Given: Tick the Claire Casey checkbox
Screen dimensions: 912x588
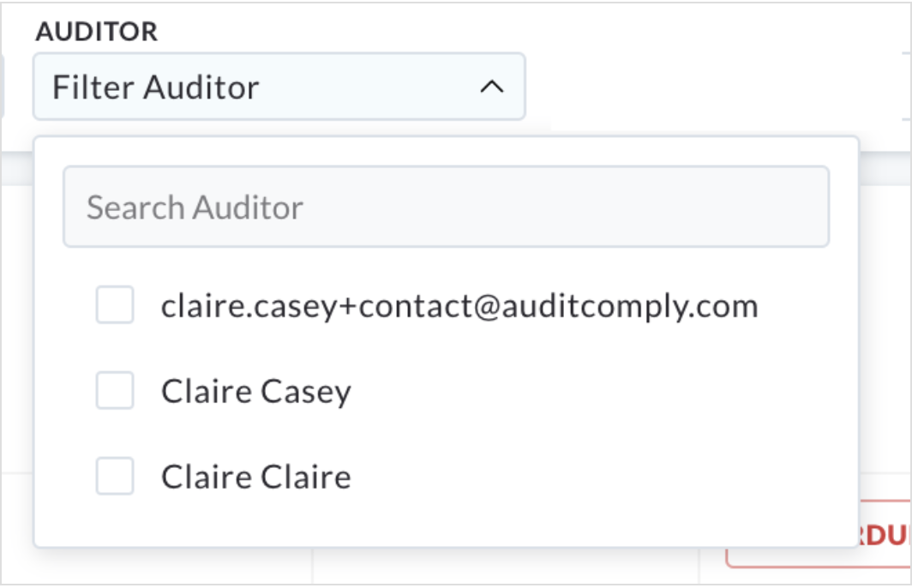Looking at the screenshot, I should pyautogui.click(x=115, y=390).
